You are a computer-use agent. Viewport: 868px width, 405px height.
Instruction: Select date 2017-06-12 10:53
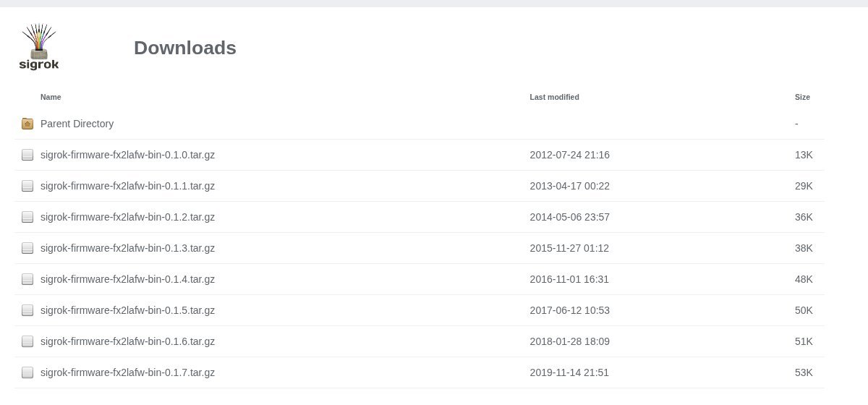click(569, 310)
